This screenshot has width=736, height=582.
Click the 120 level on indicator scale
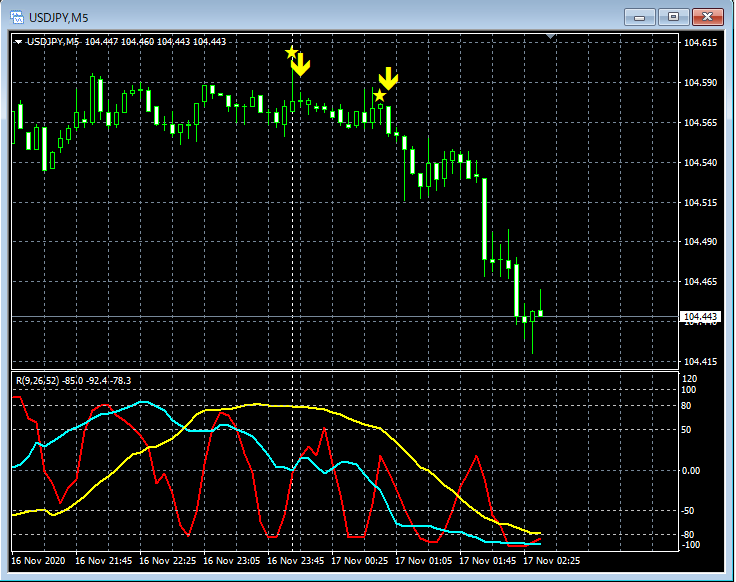[x=688, y=378]
